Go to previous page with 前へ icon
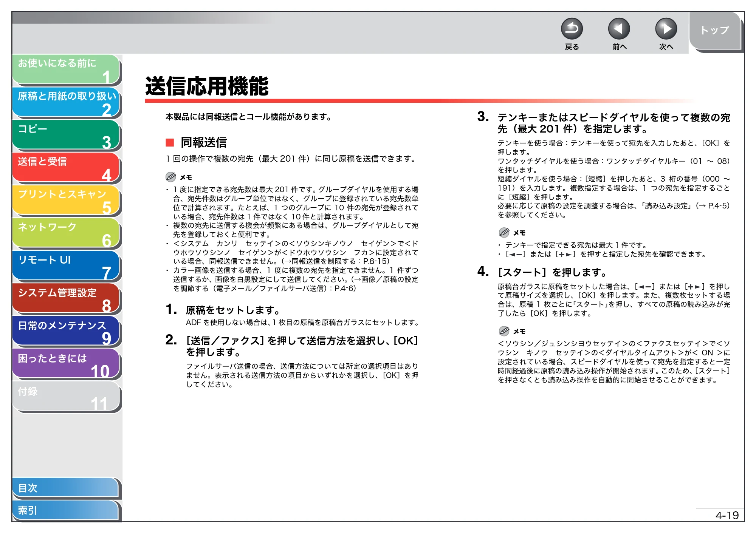Image resolution: width=756 pixels, height=534 pixels. (619, 29)
